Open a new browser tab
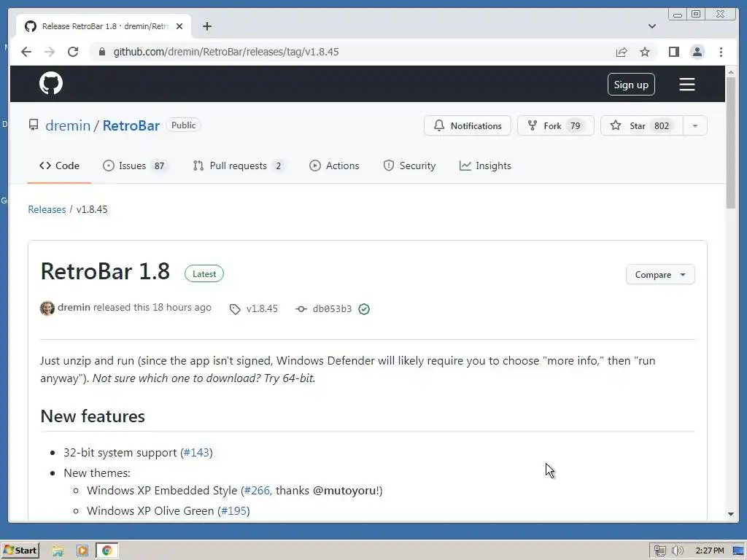747x560 pixels. (206, 26)
